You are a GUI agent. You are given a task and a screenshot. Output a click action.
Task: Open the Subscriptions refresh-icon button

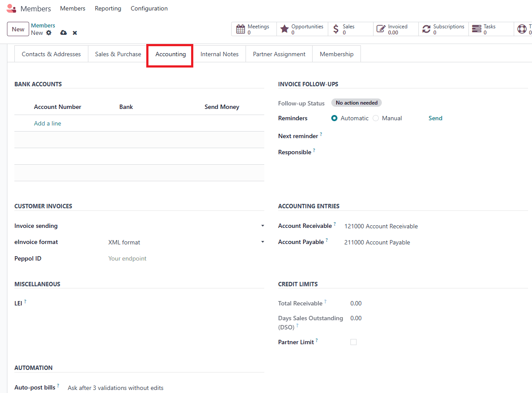[444, 29]
